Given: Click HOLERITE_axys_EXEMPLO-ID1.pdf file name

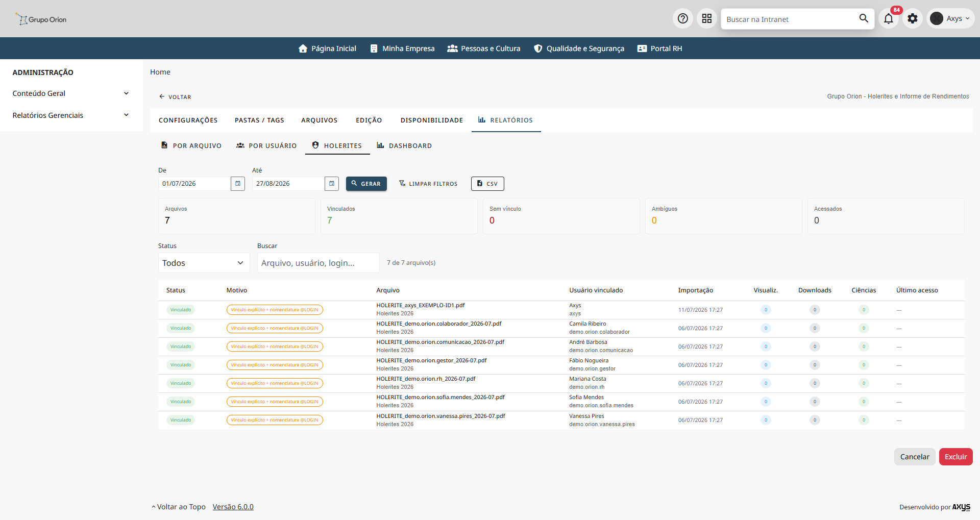Looking at the screenshot, I should point(421,305).
